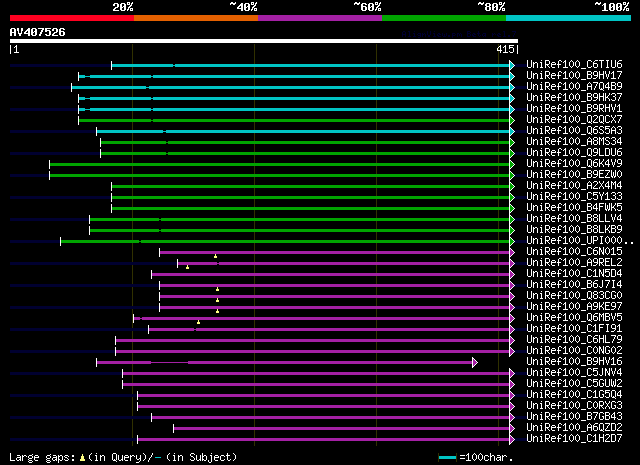
Task: Click the purple arrowhead for UniRef100_C6HL79
Action: [512, 340]
